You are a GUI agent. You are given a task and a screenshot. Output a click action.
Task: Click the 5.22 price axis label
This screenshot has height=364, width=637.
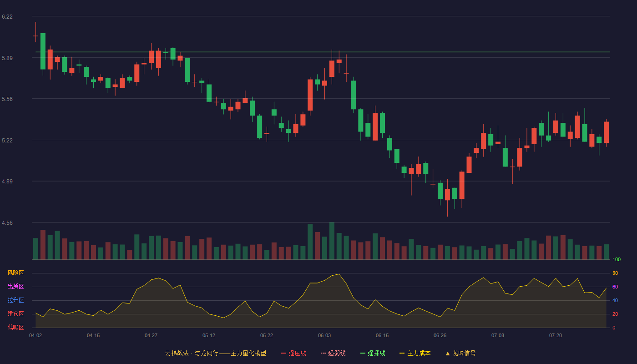point(7,141)
